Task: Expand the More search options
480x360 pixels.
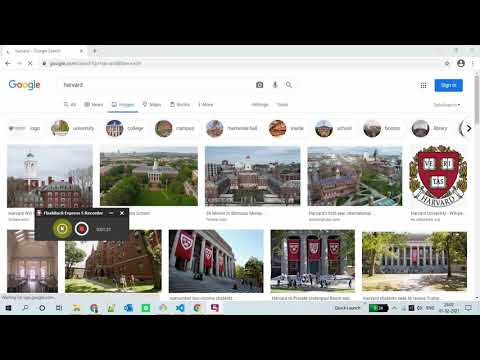Action: coord(205,104)
